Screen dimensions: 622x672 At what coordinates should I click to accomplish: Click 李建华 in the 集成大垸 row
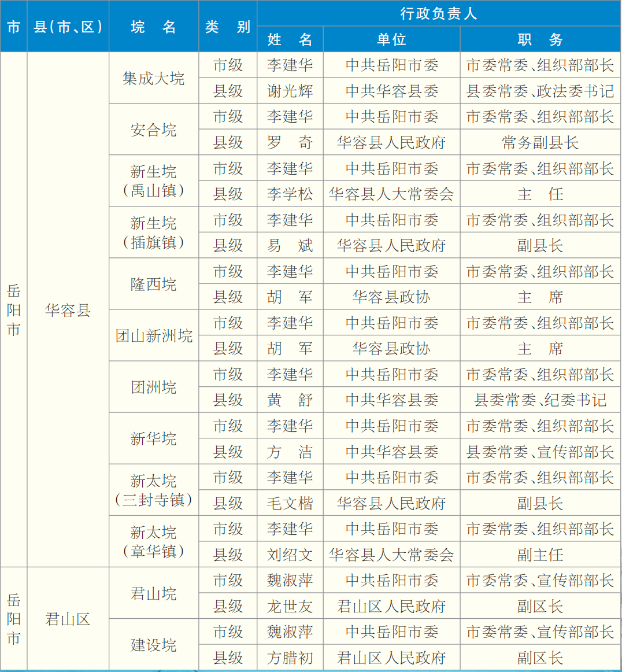pyautogui.click(x=290, y=65)
